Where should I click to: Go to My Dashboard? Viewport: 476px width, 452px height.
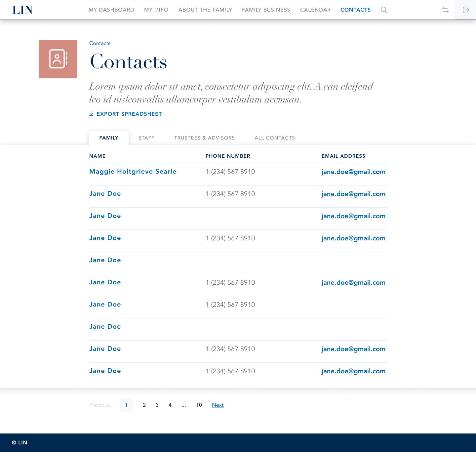click(111, 10)
